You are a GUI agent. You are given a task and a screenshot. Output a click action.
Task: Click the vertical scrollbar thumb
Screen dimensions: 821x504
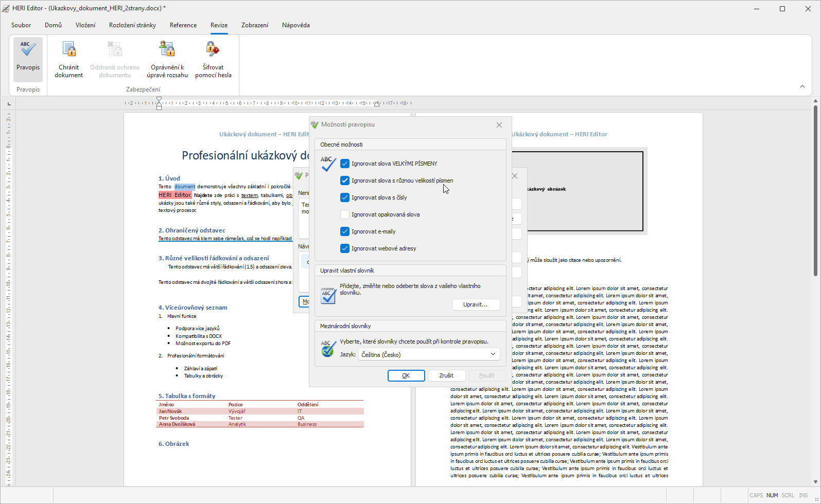point(815,190)
